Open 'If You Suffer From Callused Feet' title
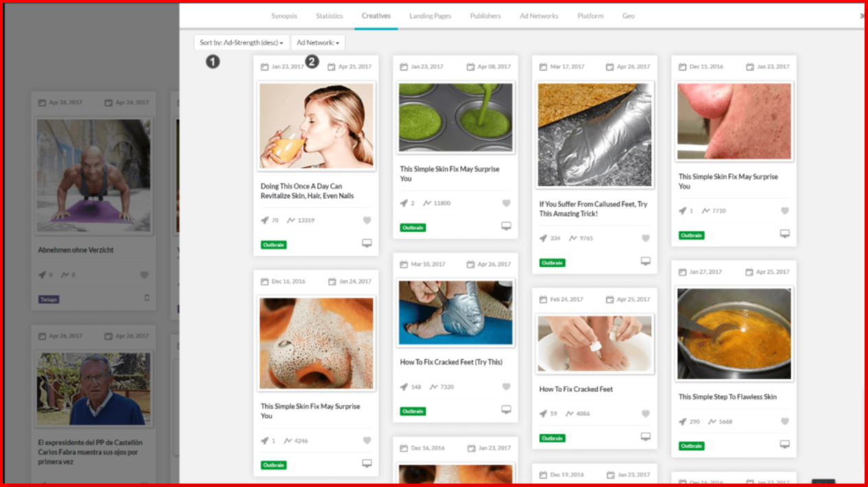Screen dimensions: 868x487 pos(593,209)
